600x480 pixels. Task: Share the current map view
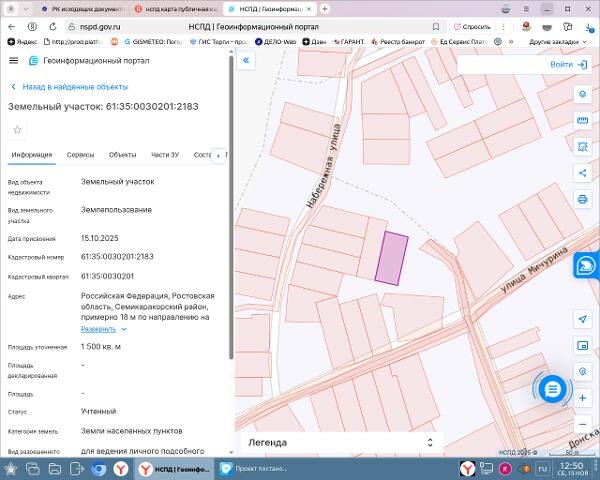pos(582,173)
